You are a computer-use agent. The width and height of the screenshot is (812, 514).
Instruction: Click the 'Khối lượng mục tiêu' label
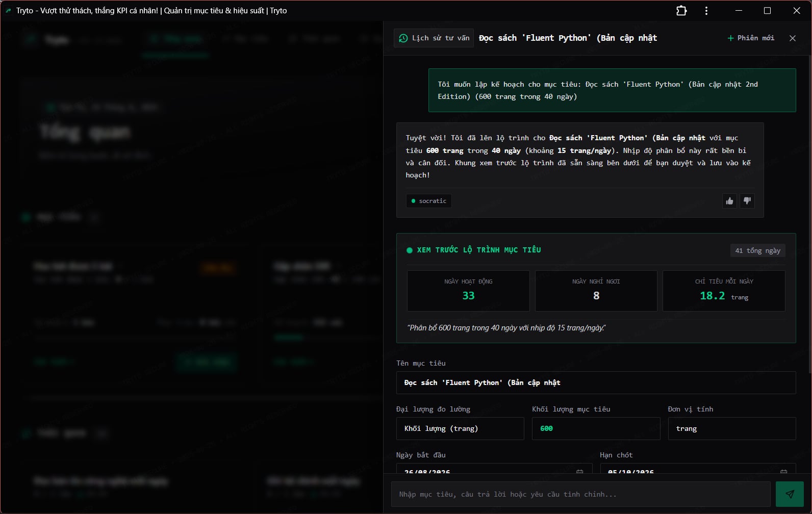pyautogui.click(x=571, y=409)
